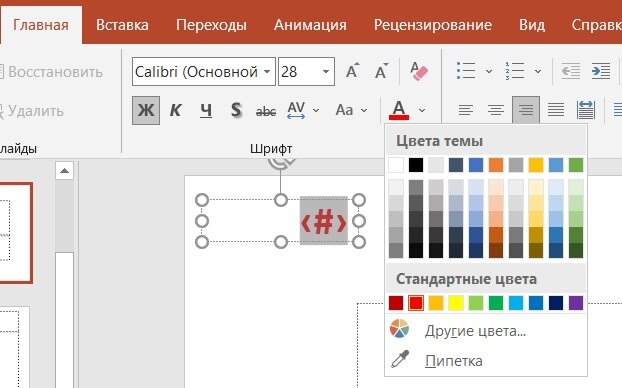This screenshot has width=622, height=388.
Task: Click the change case Aa icon
Action: point(344,110)
